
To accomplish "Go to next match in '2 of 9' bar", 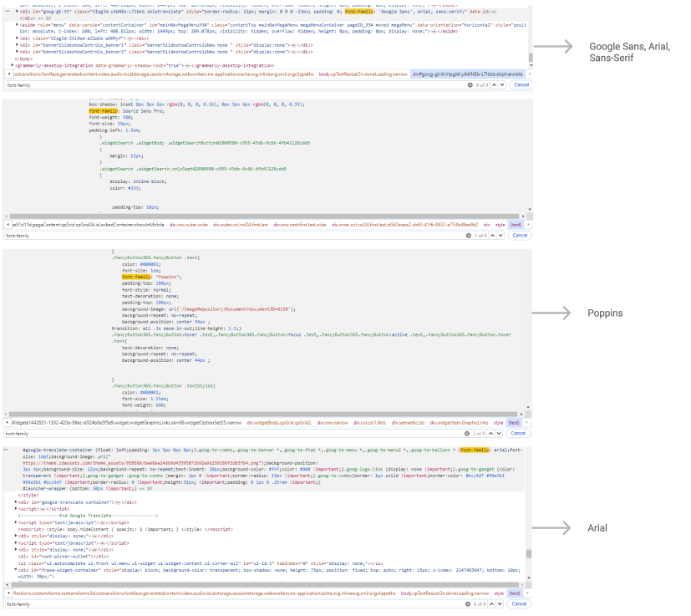I will point(499,433).
